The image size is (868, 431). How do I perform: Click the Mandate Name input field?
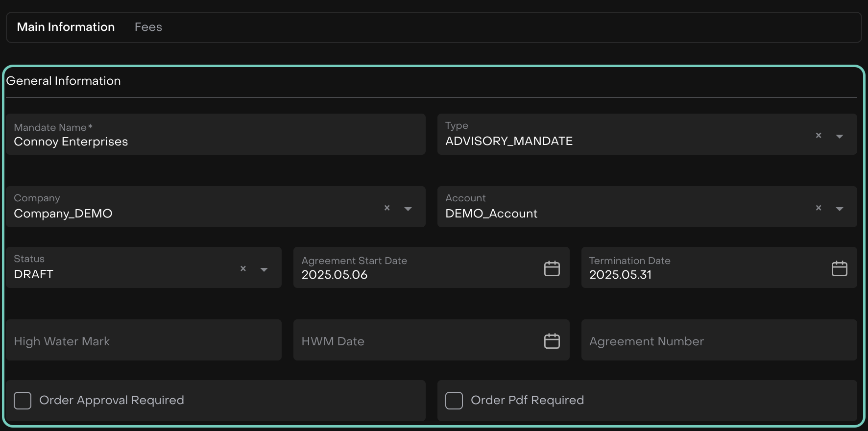(216, 142)
